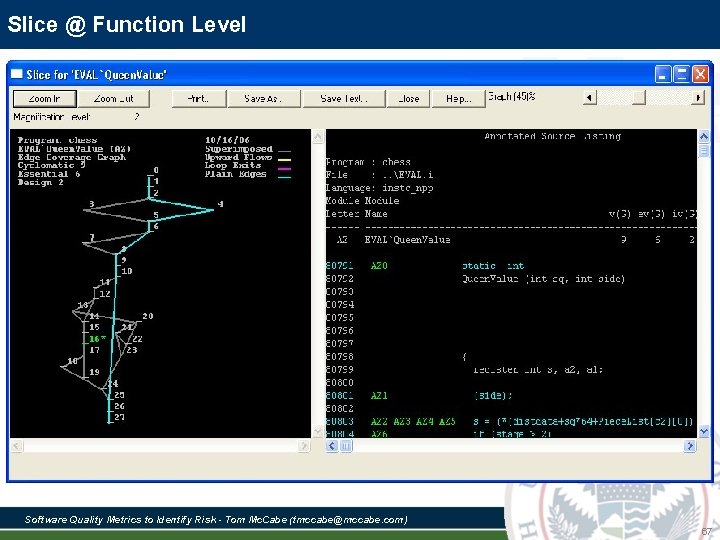This screenshot has height=540, width=720.
Task: Click the Plain Edges legend entry
Action: 236,174
